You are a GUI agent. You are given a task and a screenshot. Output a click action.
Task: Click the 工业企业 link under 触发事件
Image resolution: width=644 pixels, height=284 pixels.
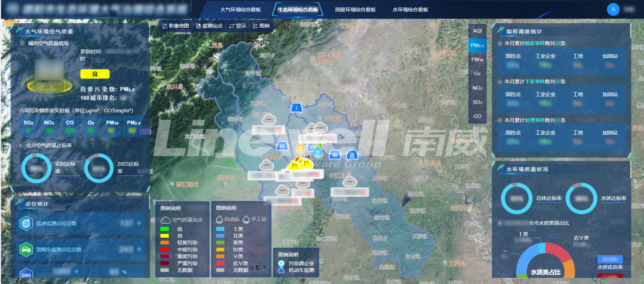tap(545, 56)
